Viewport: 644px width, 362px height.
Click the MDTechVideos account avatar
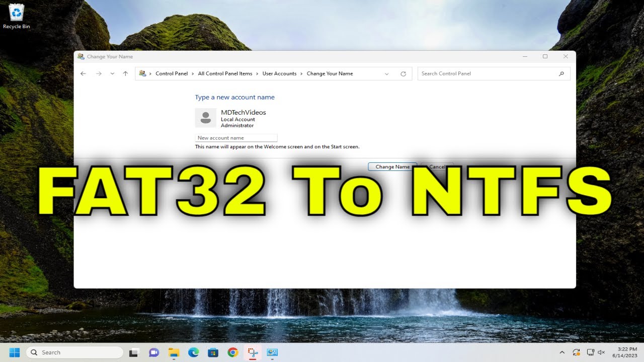pos(205,118)
